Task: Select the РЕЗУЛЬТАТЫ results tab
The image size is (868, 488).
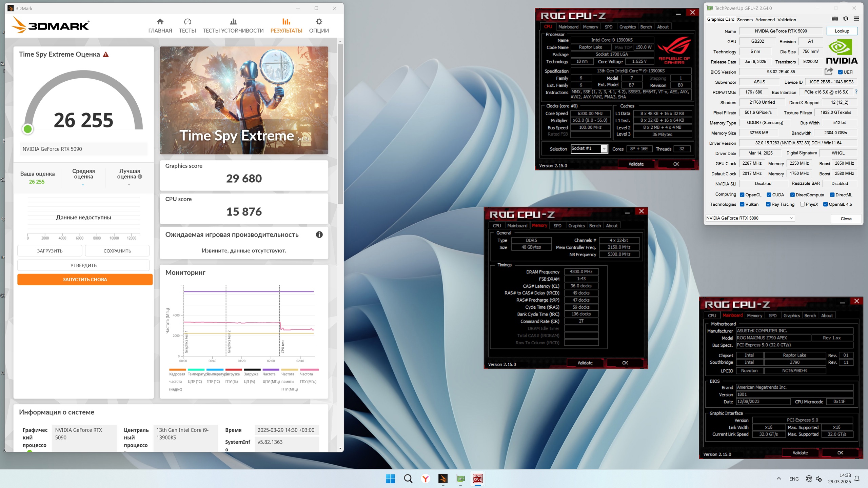Action: (286, 26)
